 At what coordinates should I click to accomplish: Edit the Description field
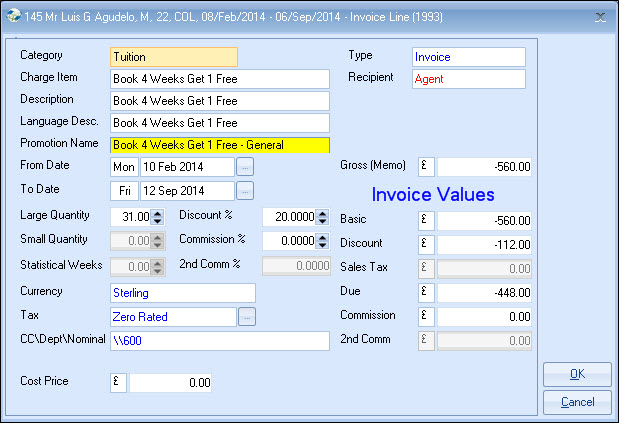pyautogui.click(x=219, y=101)
